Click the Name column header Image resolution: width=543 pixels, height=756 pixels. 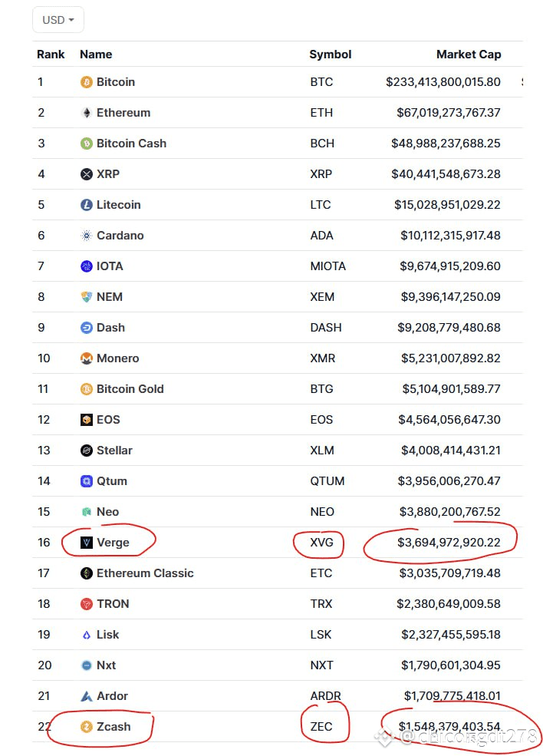(96, 54)
